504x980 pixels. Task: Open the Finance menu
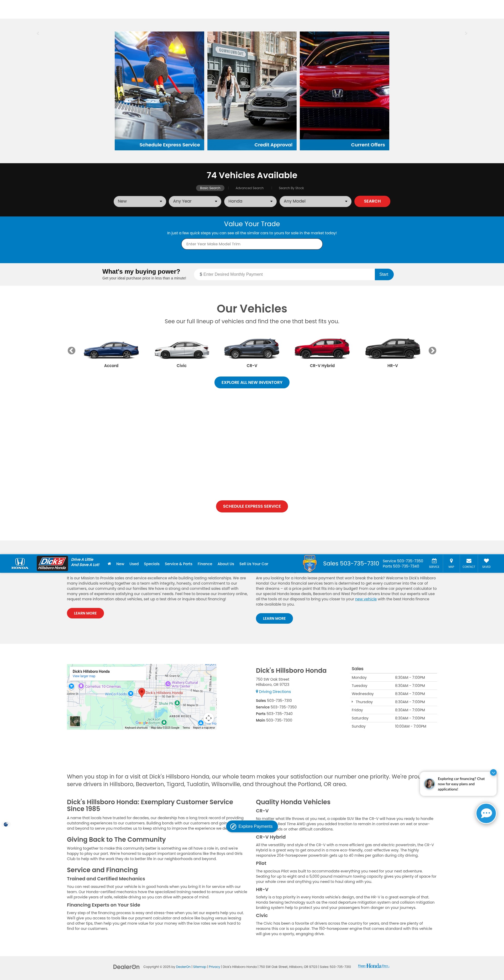pos(205,564)
